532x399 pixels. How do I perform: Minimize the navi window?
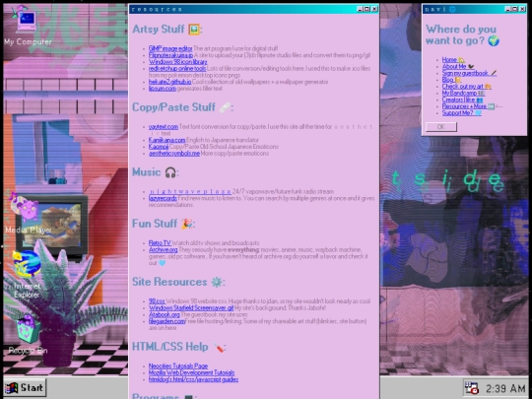(x=508, y=9)
